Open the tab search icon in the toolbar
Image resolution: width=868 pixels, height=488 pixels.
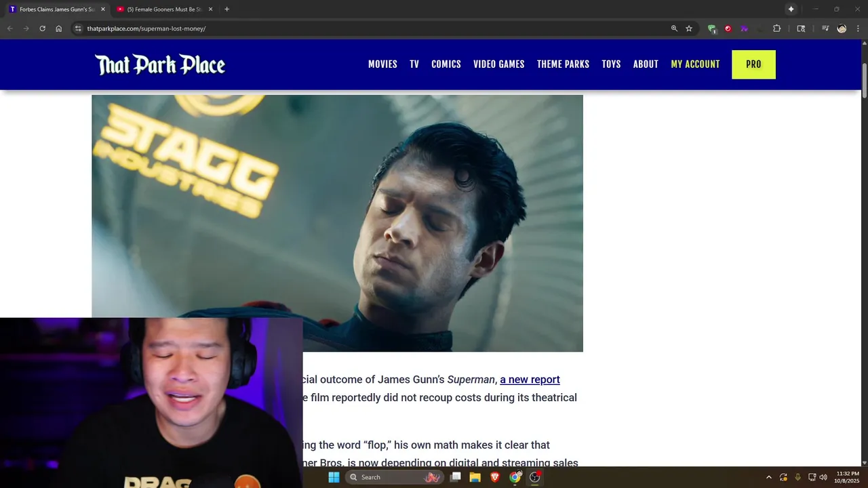pyautogui.click(x=801, y=28)
